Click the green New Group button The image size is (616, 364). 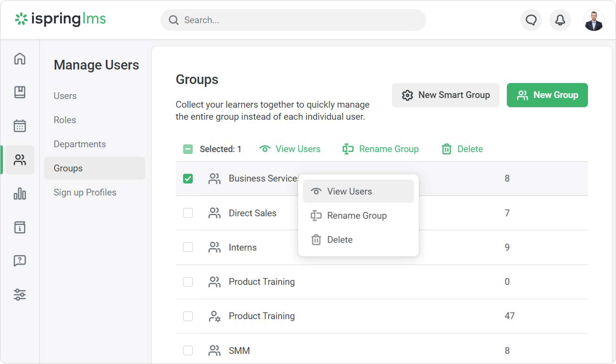547,95
